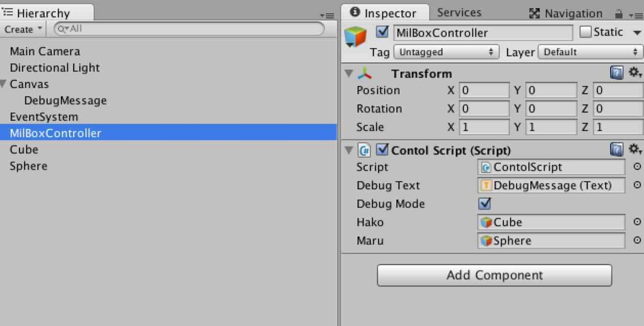This screenshot has width=644, height=326.
Task: Open object picker for Maru field
Action: point(637,240)
